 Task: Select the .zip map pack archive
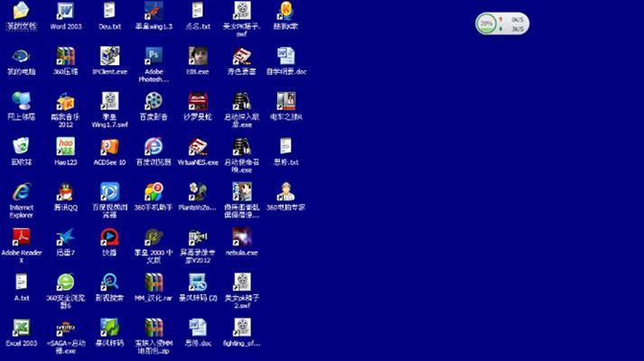tap(154, 328)
